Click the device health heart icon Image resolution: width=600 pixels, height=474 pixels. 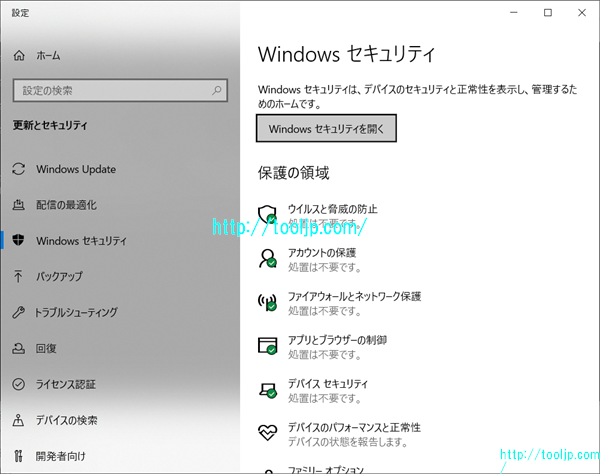[x=267, y=433]
